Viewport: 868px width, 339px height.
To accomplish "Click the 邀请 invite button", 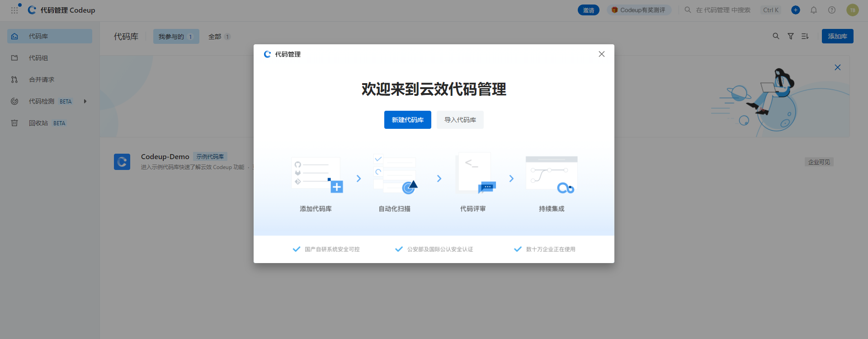I will pyautogui.click(x=588, y=10).
